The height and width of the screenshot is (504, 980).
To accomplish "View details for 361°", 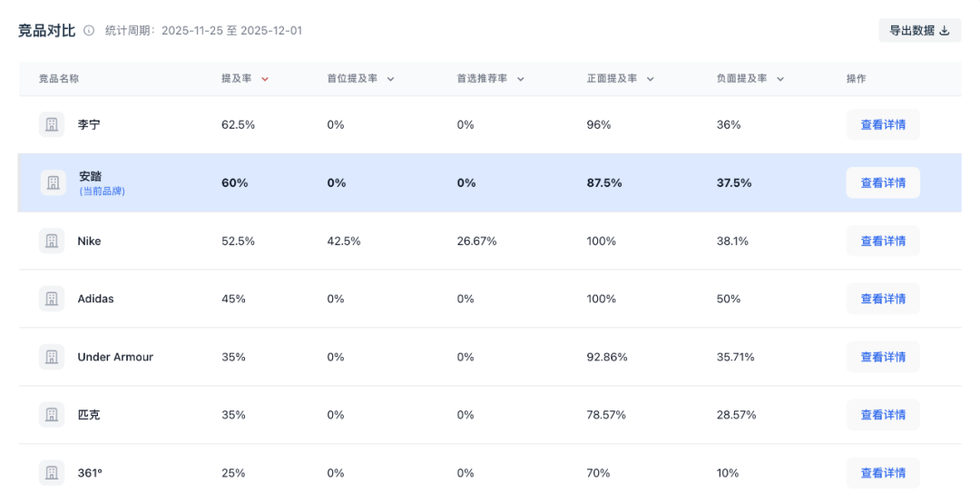I will 883,473.
